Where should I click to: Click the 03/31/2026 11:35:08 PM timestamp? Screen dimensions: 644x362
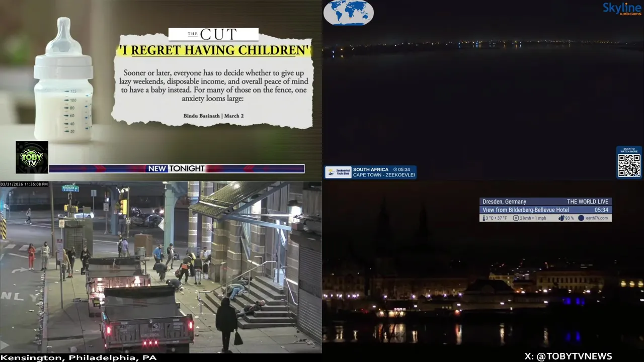(x=24, y=185)
